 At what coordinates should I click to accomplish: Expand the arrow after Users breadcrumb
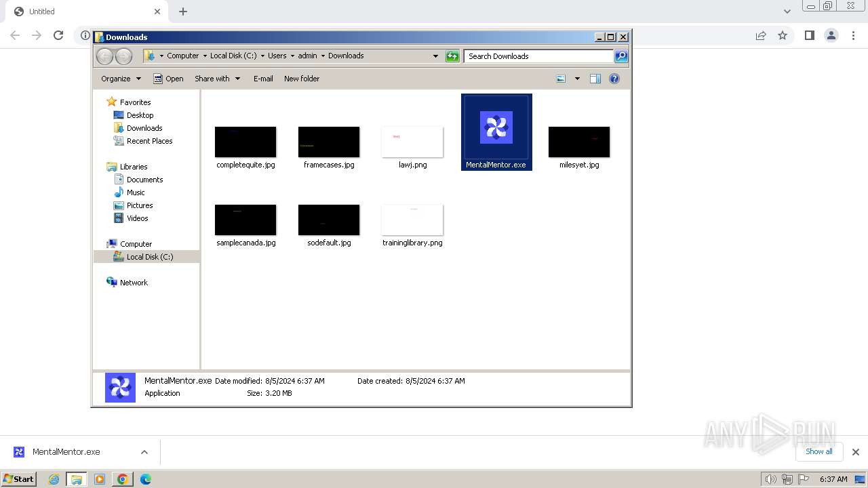pos(292,56)
